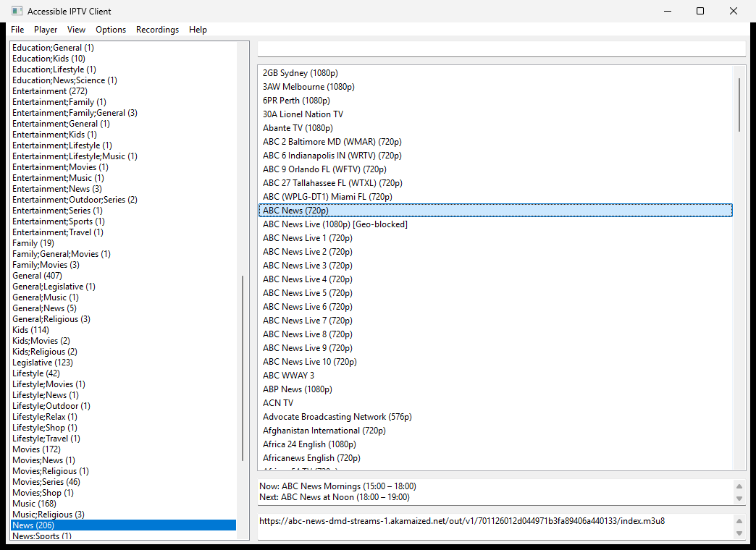The image size is (756, 550).
Task: Select ABC (WPLG-DT1) Miami FL channel
Action: (x=495, y=197)
